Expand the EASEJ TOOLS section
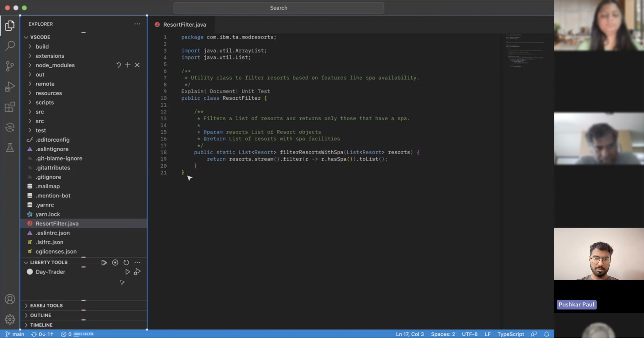This screenshot has width=644, height=338. tap(46, 305)
